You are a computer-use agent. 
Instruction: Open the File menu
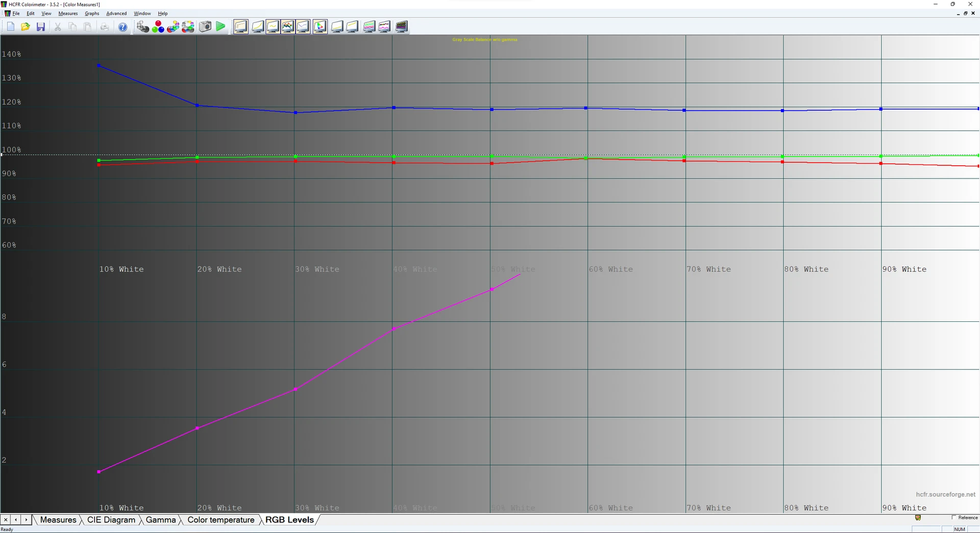pyautogui.click(x=16, y=13)
